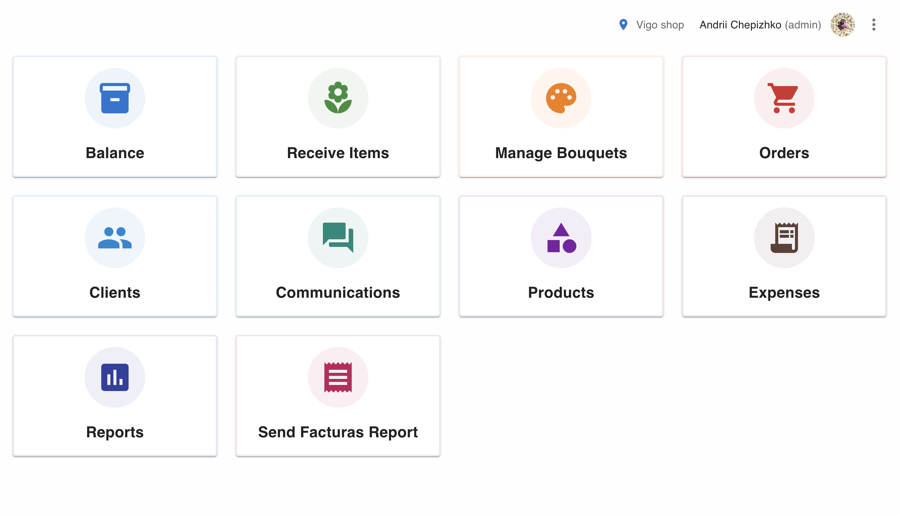Image resolution: width=900 pixels, height=515 pixels.
Task: Open the Expenses receipt icon
Action: pos(784,238)
